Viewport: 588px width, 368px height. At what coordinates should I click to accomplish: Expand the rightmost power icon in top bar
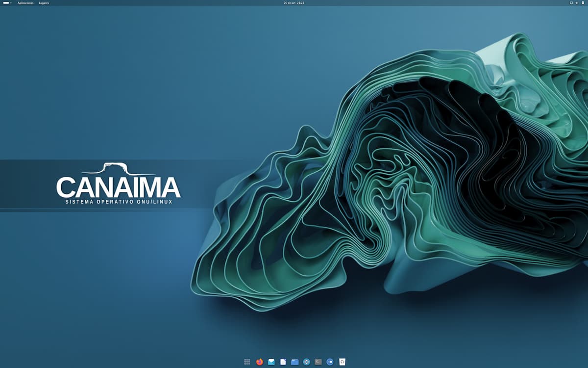point(583,3)
